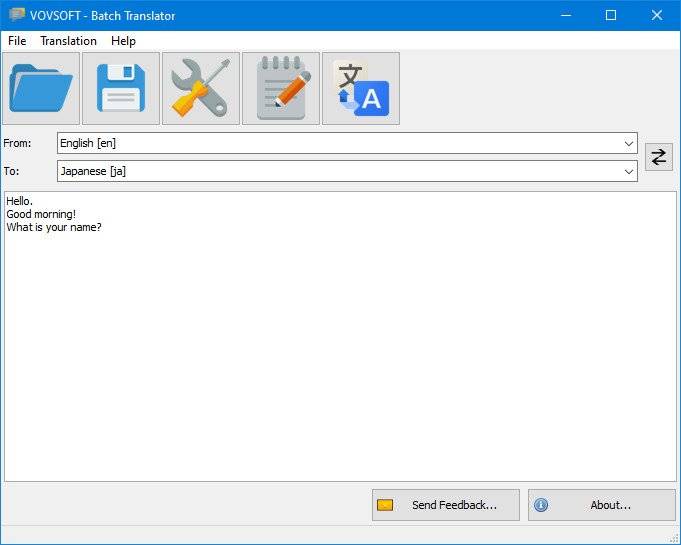Start translation with the translate icon

click(x=361, y=89)
